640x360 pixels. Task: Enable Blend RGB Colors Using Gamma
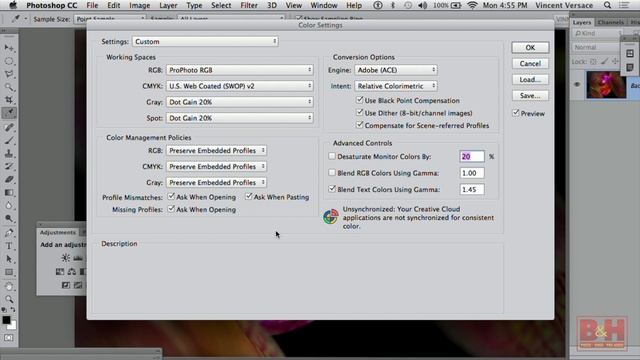pyautogui.click(x=332, y=173)
